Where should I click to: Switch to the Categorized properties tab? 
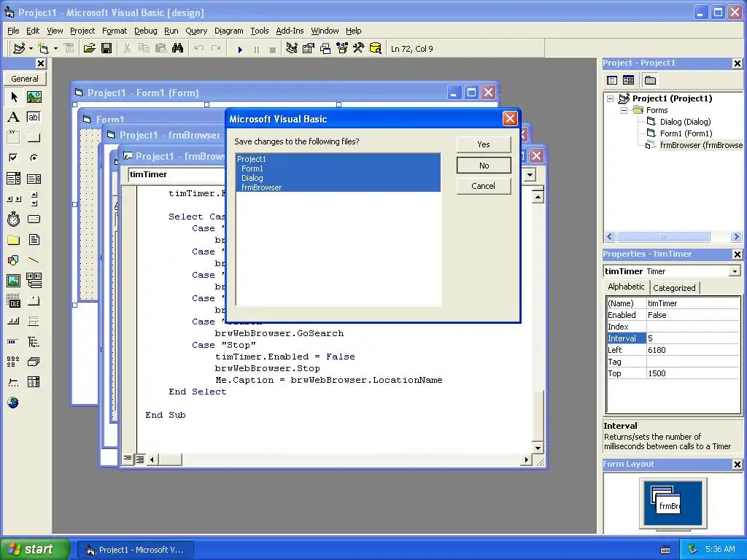click(674, 287)
